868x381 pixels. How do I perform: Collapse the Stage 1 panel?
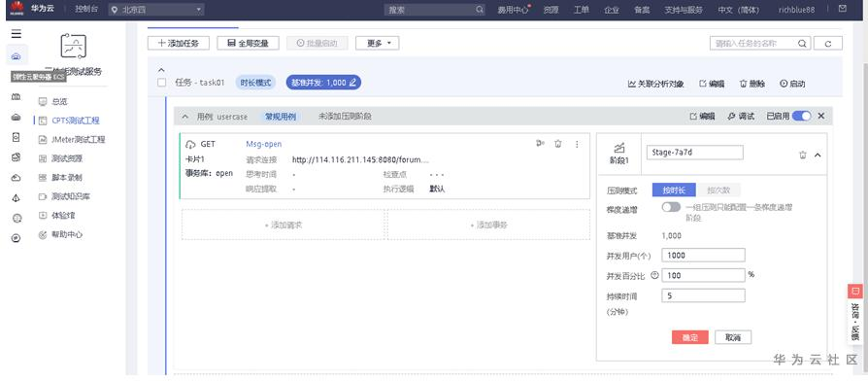click(x=818, y=156)
